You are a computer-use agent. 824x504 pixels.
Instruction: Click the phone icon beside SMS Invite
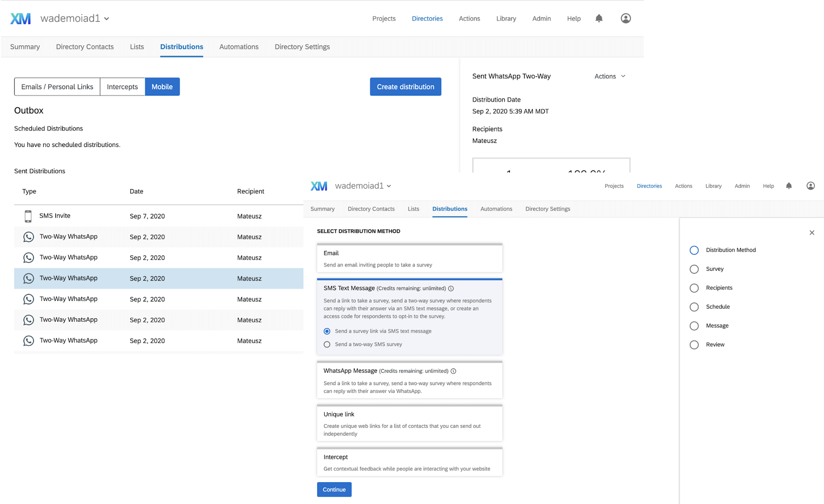(28, 216)
